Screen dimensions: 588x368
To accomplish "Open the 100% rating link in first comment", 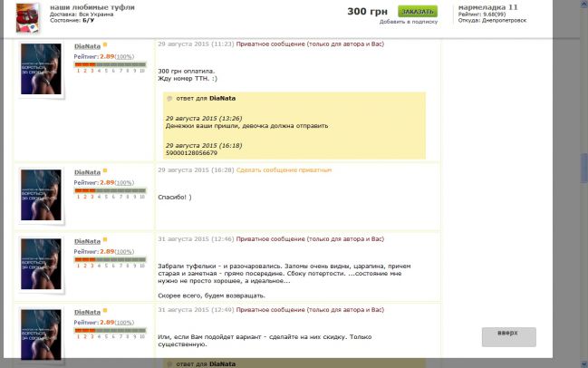I will (124, 56).
